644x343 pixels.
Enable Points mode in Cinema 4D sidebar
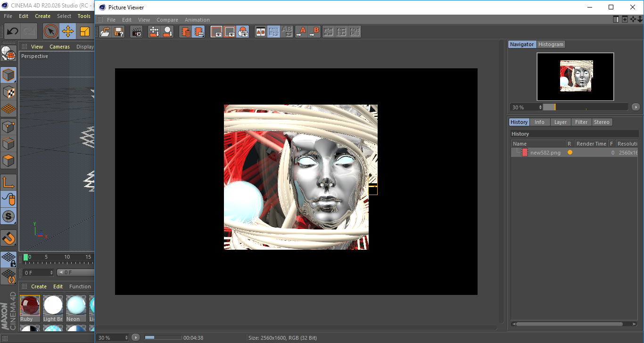tap(8, 127)
